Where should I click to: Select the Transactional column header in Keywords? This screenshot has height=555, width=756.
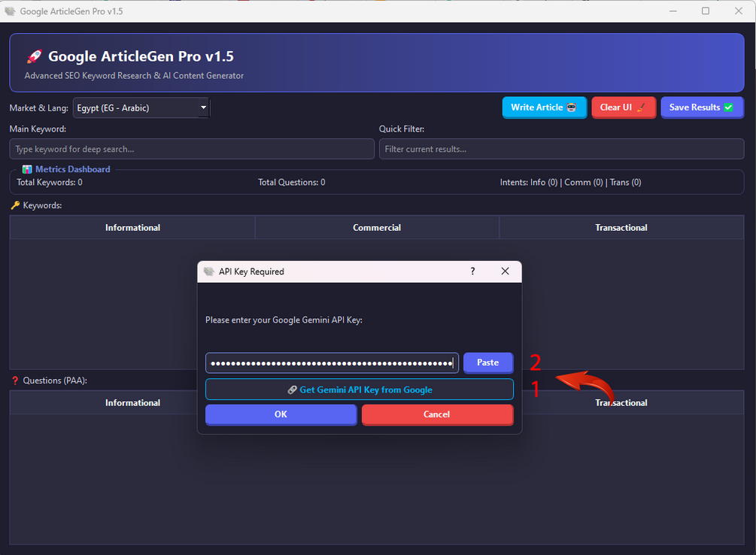click(x=621, y=228)
